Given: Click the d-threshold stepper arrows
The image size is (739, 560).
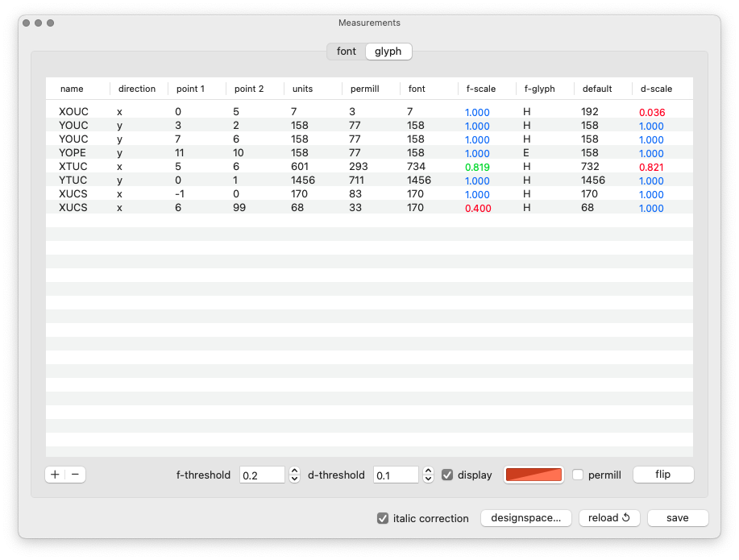Looking at the screenshot, I should (428, 475).
